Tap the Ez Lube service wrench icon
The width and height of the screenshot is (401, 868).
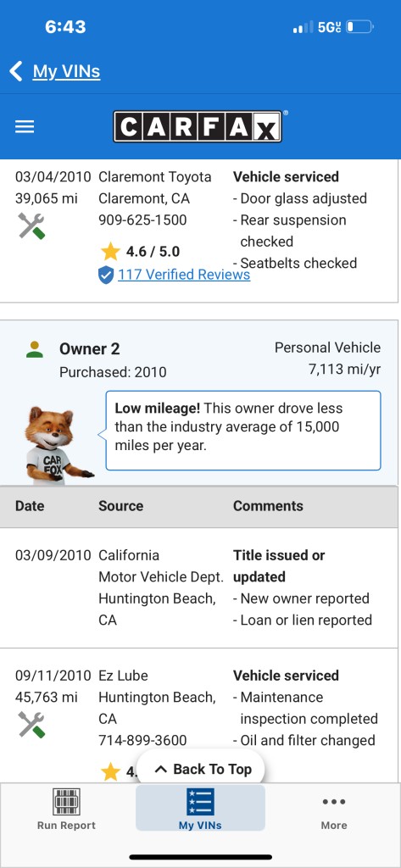[x=31, y=725]
